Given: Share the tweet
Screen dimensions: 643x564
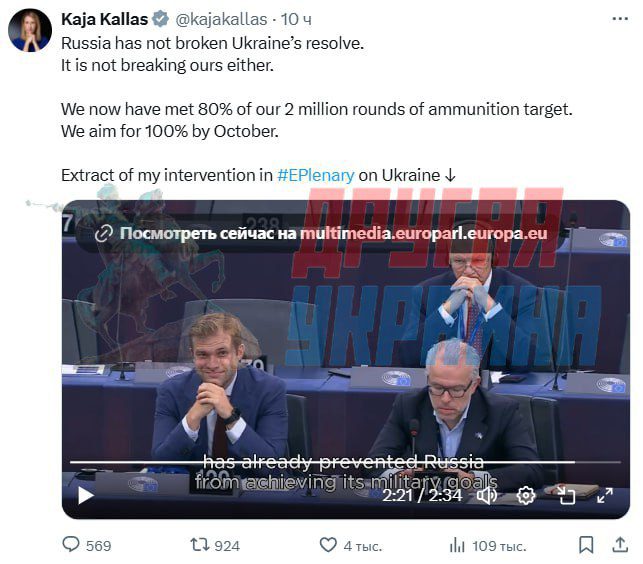Looking at the screenshot, I should [x=619, y=545].
